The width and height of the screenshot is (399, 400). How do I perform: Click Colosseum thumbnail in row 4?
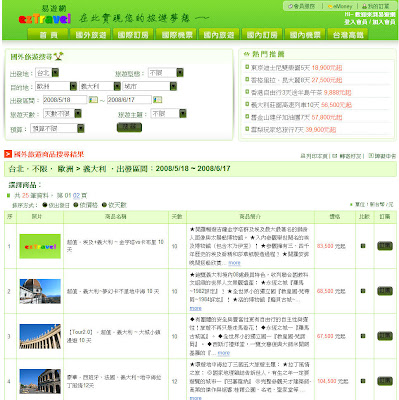point(40,381)
